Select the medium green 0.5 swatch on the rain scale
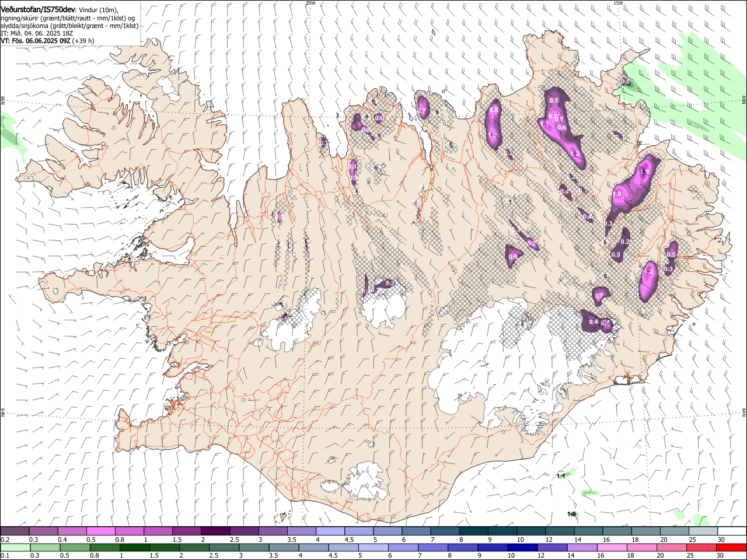The height and width of the screenshot is (560, 747). [75, 547]
